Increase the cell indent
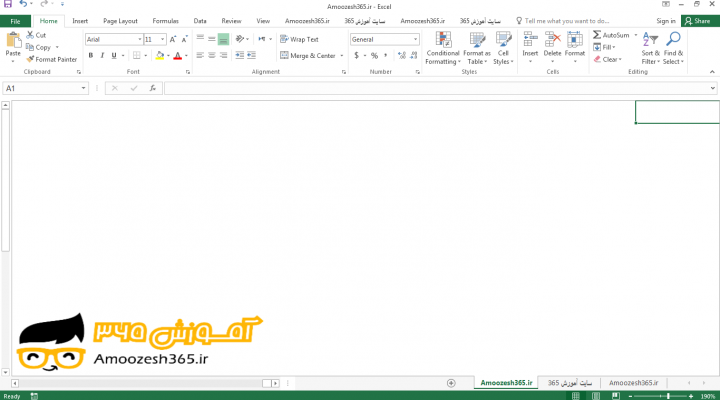This screenshot has width=720, height=400. pos(251,55)
